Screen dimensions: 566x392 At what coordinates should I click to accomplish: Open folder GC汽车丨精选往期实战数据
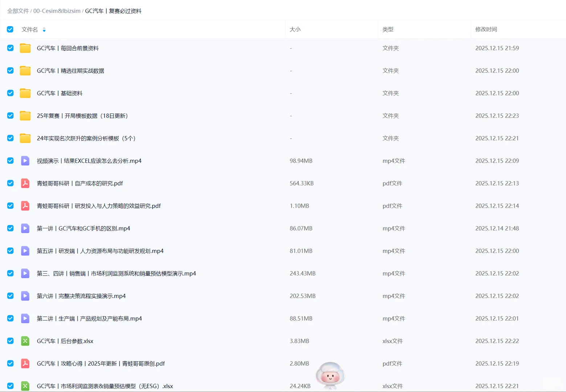70,71
